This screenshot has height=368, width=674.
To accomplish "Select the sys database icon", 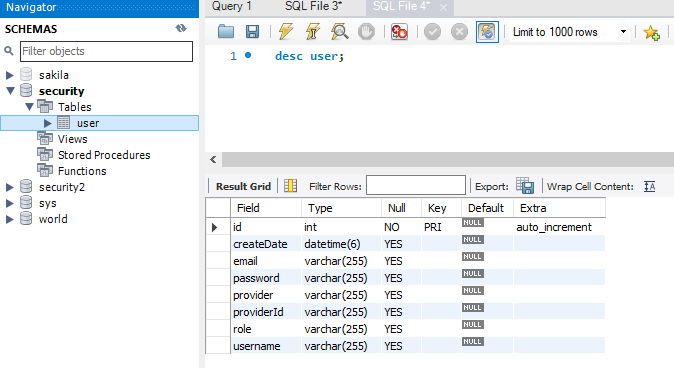I will point(26,202).
